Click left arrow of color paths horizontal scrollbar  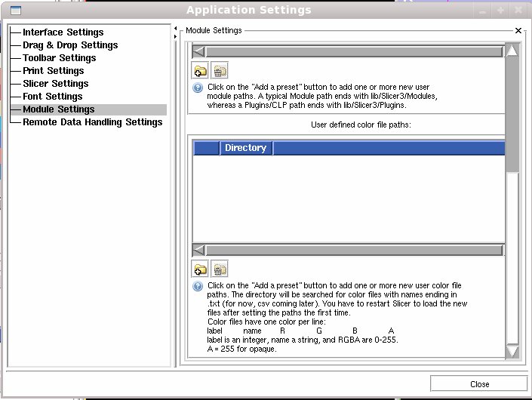pos(198,250)
